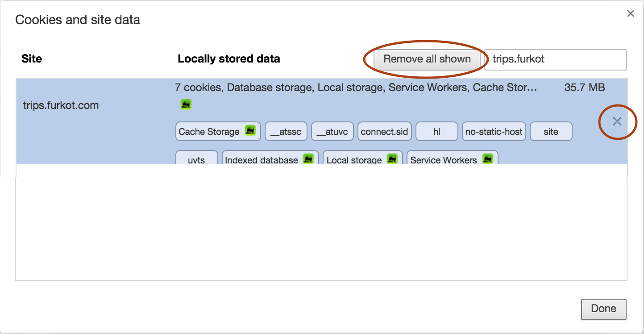This screenshot has width=644, height=334.
Task: Click the green icon under the storage summary
Action: click(186, 104)
